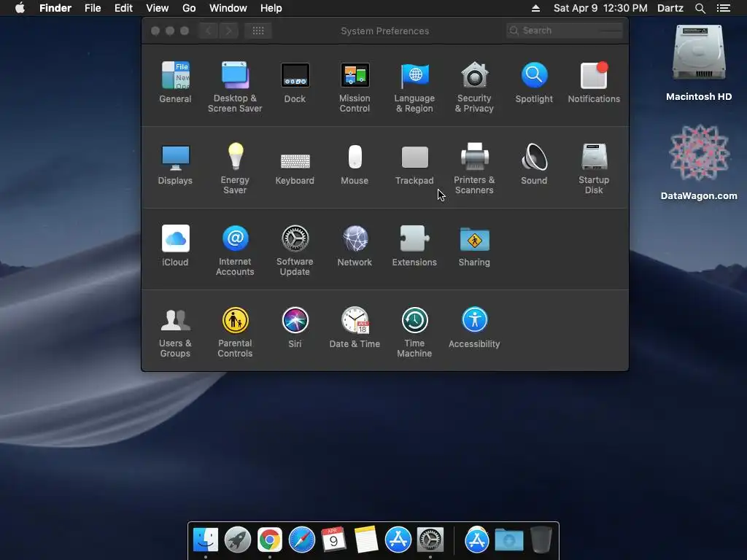Screen dimensions: 747x560
Task: Open Desktop & Screen Saver pane
Action: pos(235,87)
